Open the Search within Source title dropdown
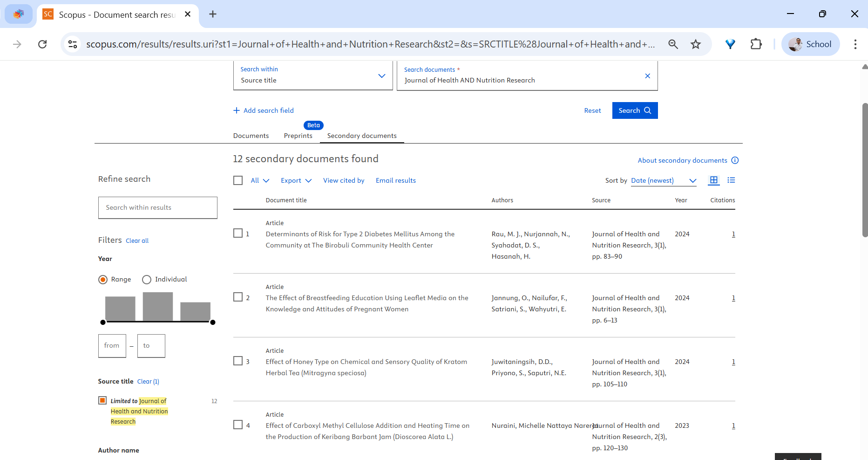 click(313, 76)
